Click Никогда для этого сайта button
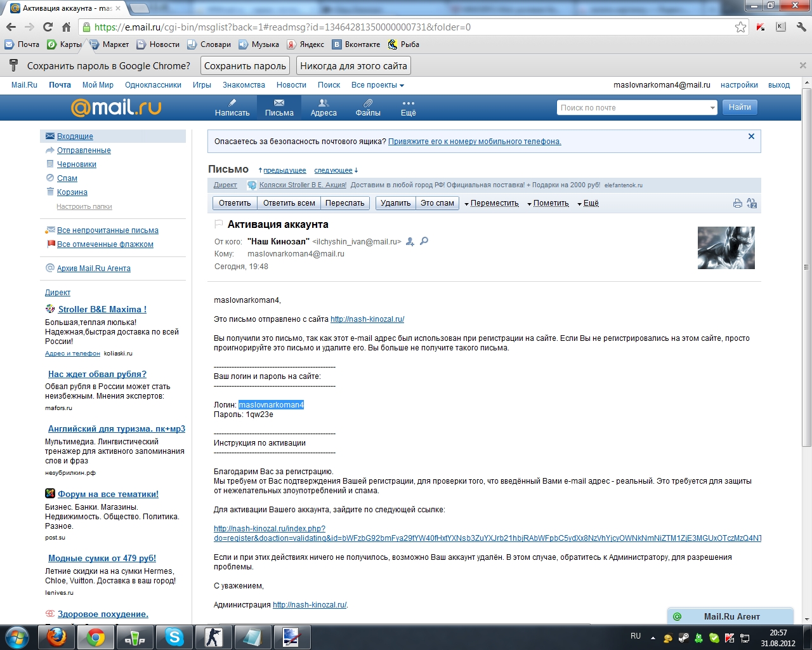This screenshot has height=650, width=812. point(353,66)
